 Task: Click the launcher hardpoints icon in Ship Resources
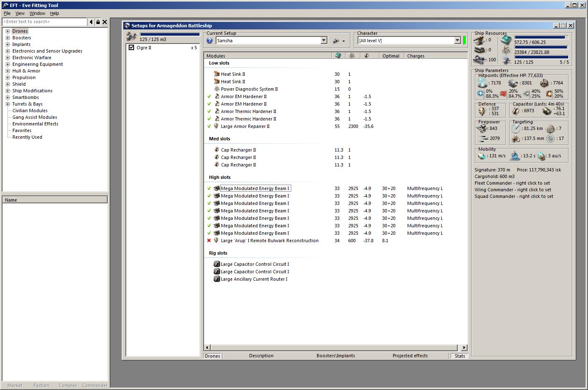[480, 50]
